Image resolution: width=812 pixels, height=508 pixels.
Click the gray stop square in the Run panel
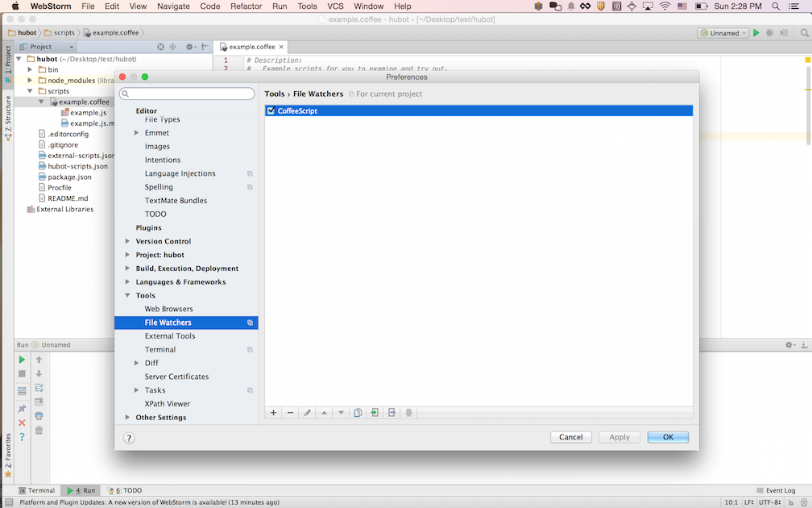click(22, 373)
